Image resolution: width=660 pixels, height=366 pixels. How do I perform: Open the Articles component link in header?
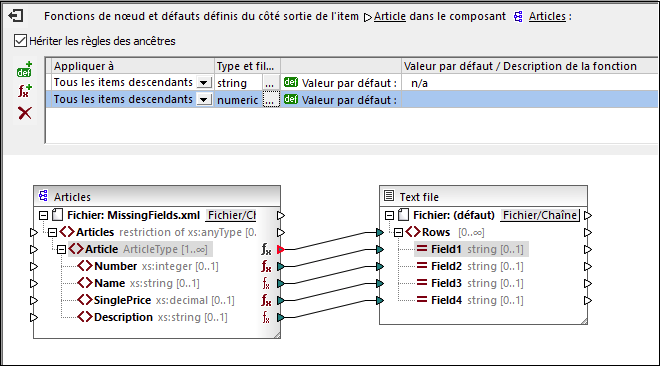click(x=547, y=16)
